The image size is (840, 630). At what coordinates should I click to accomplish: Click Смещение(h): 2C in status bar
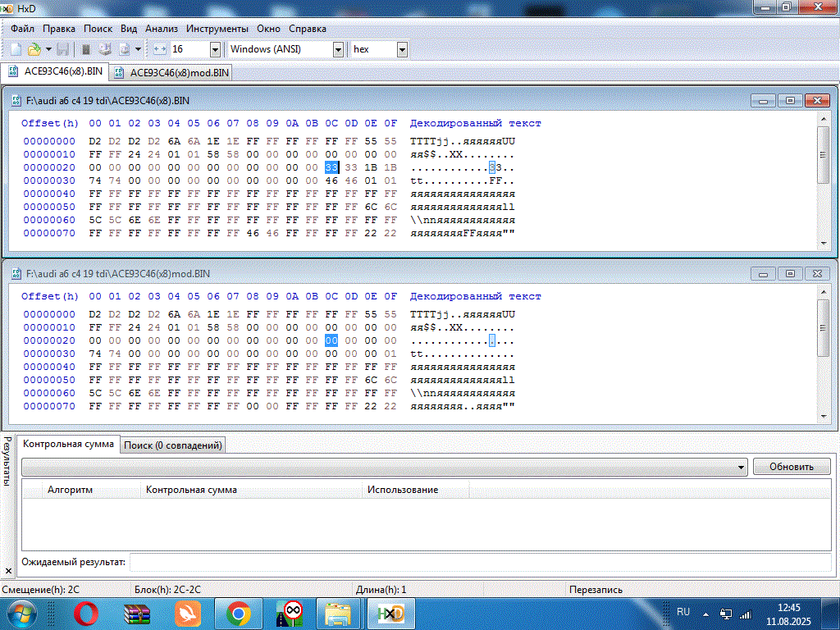pyautogui.click(x=41, y=590)
